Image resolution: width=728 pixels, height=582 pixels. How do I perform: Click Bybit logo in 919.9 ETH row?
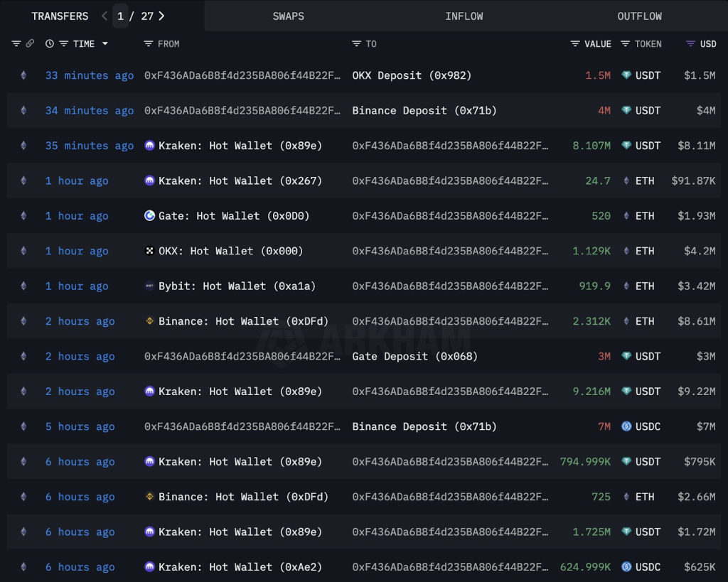(149, 286)
